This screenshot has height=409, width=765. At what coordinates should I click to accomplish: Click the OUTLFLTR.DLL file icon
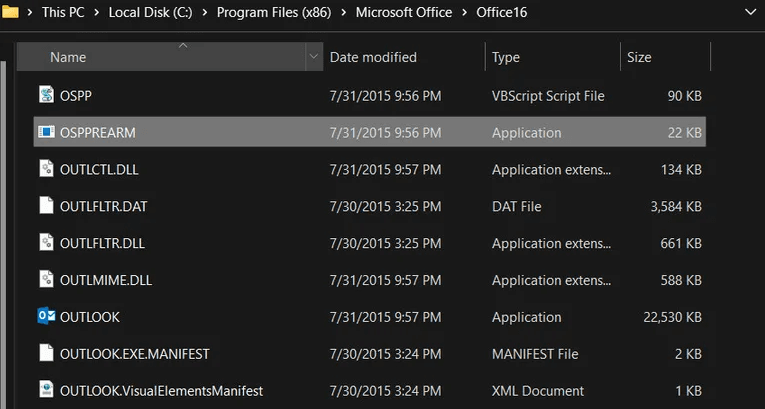46,243
